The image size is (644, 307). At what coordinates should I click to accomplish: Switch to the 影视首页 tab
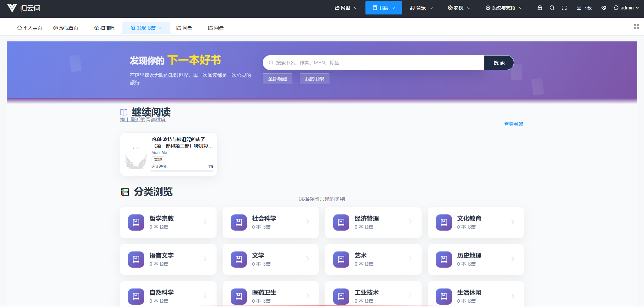66,28
